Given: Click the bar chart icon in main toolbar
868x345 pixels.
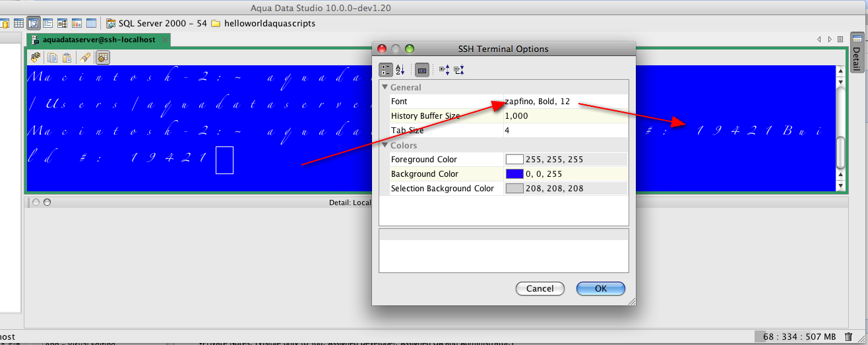Looking at the screenshot, I should (x=76, y=23).
